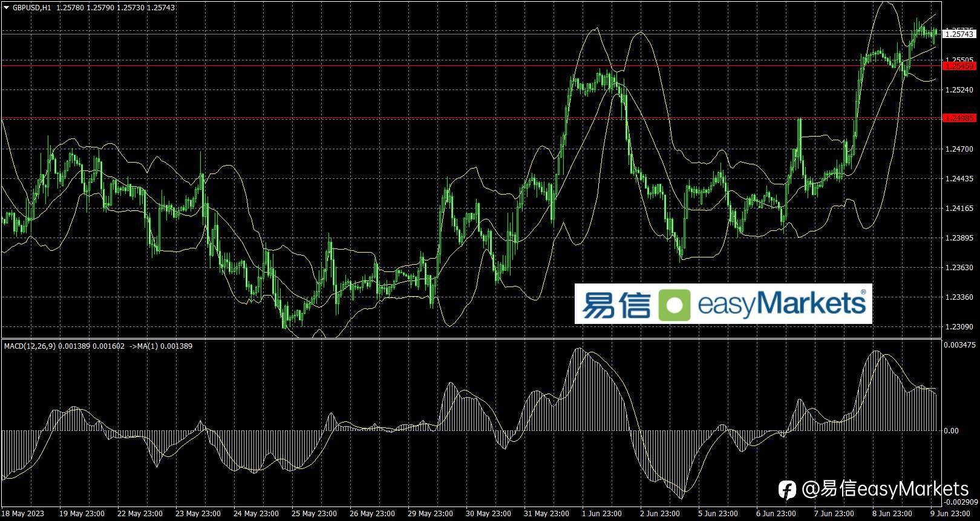The height and width of the screenshot is (521, 980).
Task: Click the 6 Jun 23:00 time label
Action: point(776,514)
